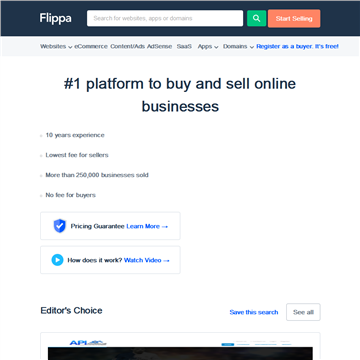The width and height of the screenshot is (360, 360).
Task: Click the Pricing Guarantee shield icon
Action: [x=60, y=226]
